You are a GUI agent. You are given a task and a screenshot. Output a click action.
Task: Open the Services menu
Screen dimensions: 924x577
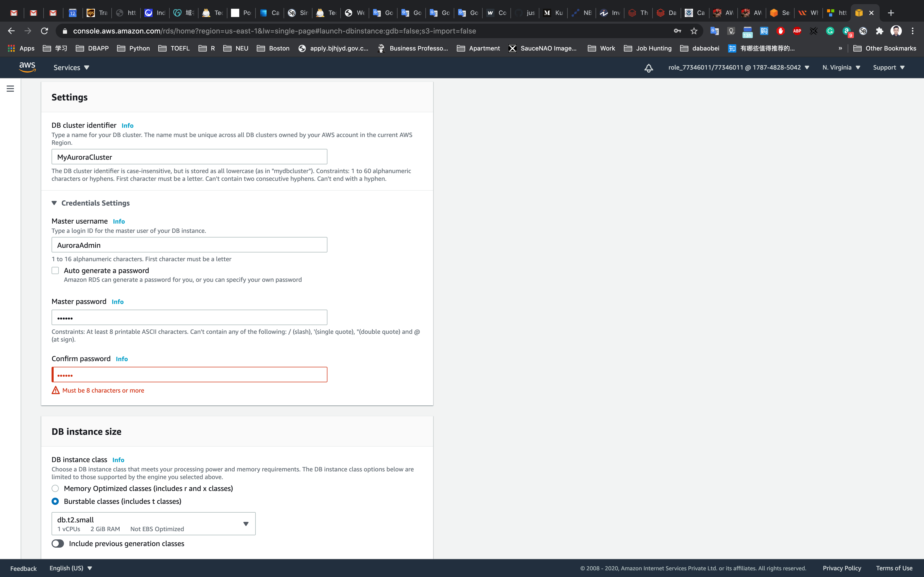click(71, 67)
